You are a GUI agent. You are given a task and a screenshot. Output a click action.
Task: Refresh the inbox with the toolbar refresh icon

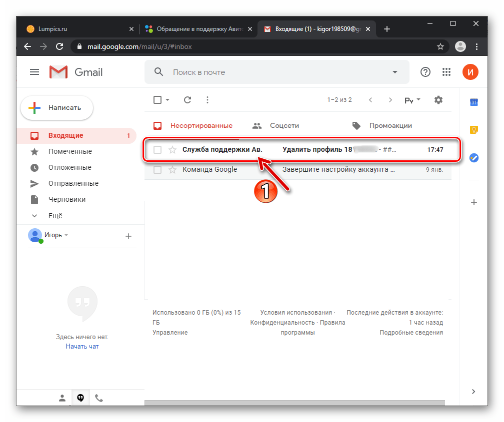187,100
